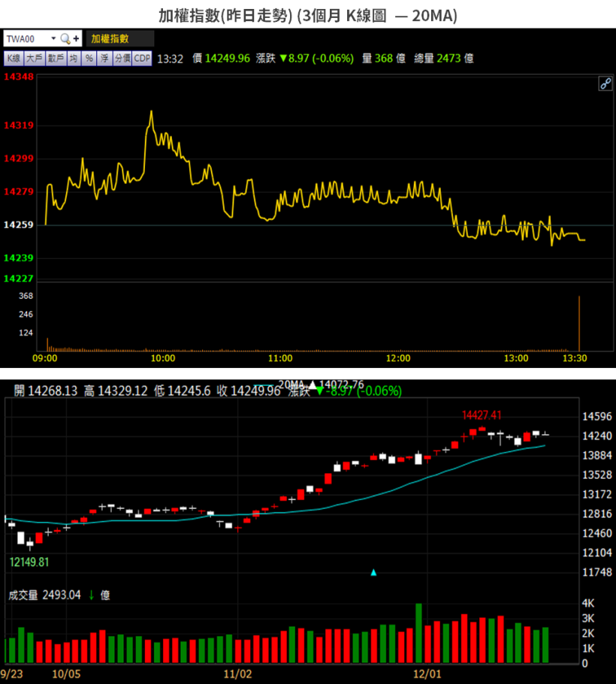Click the total volume text 總量 2473 億
This screenshot has width=616, height=684.
443,59
